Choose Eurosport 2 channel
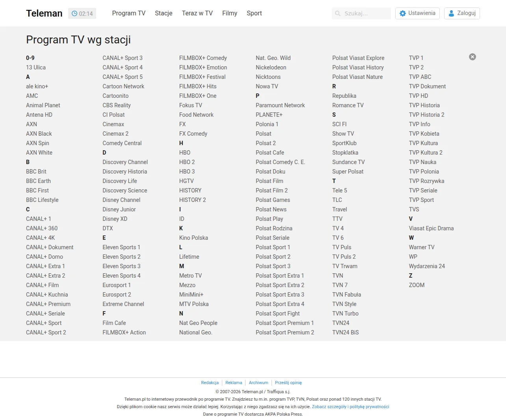This screenshot has height=420, width=506. click(117, 295)
